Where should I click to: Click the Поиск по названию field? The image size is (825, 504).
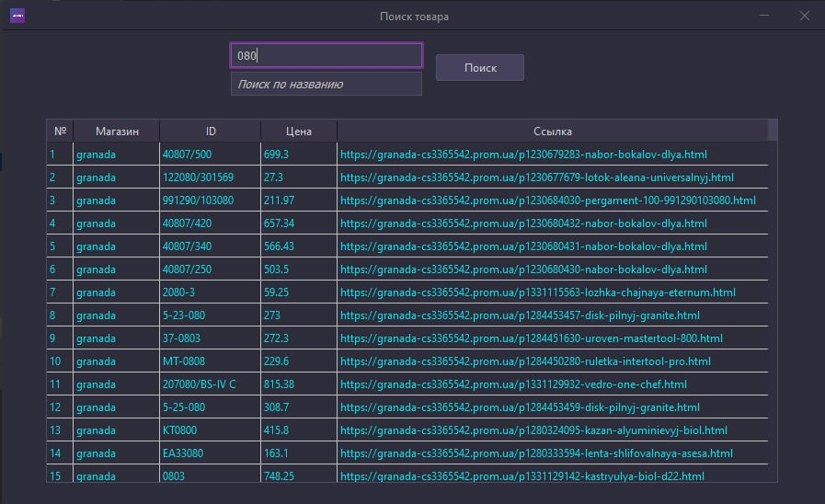click(x=327, y=84)
